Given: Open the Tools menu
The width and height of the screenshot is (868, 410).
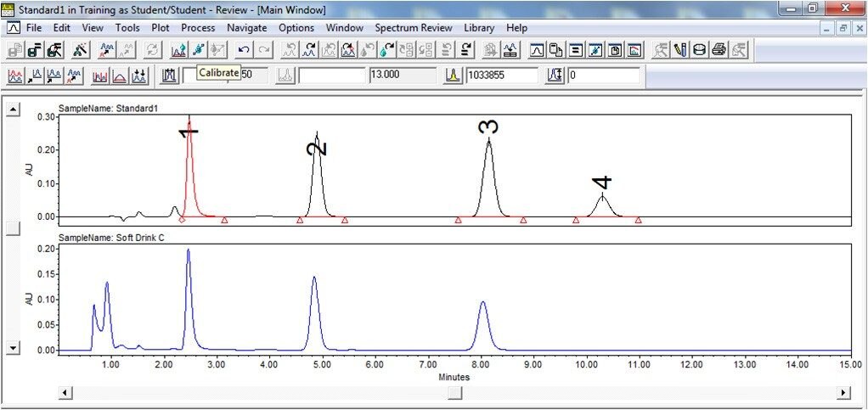Looking at the screenshot, I should click(x=127, y=28).
